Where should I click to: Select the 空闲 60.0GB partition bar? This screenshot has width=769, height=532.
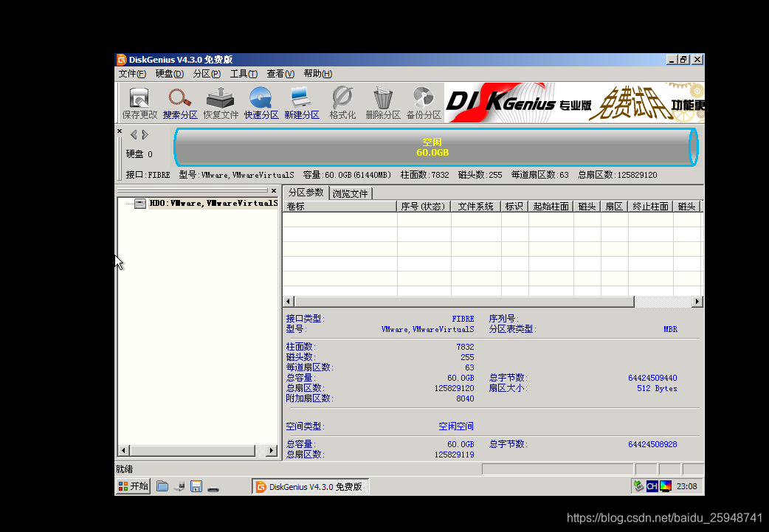point(432,148)
